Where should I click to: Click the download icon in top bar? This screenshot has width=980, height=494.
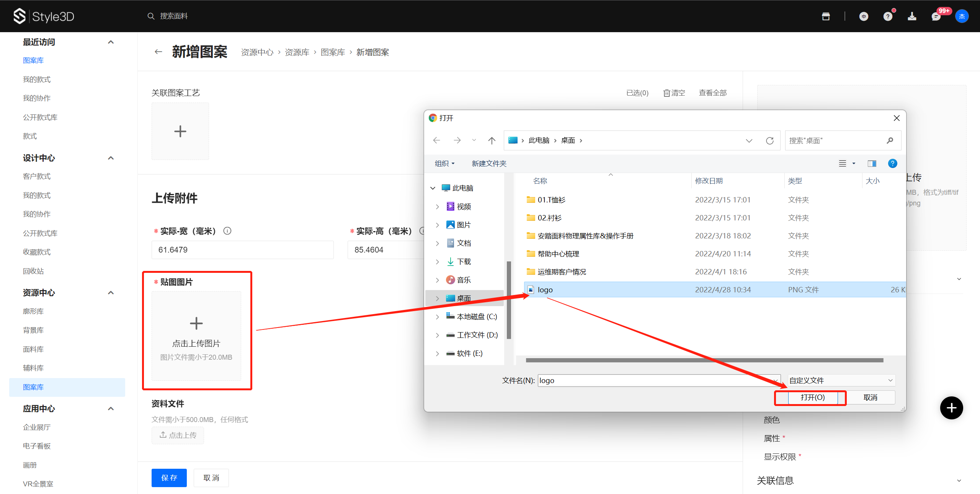(912, 16)
